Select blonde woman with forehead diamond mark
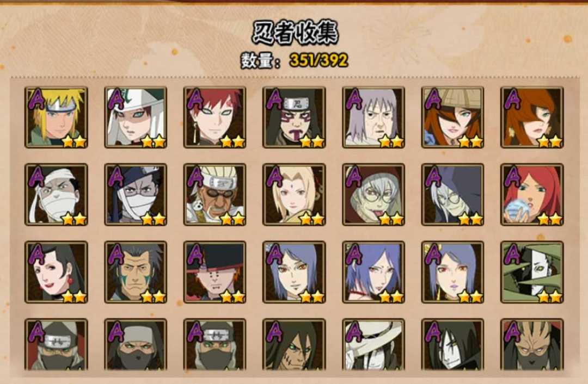This screenshot has width=588, height=384. (295, 194)
